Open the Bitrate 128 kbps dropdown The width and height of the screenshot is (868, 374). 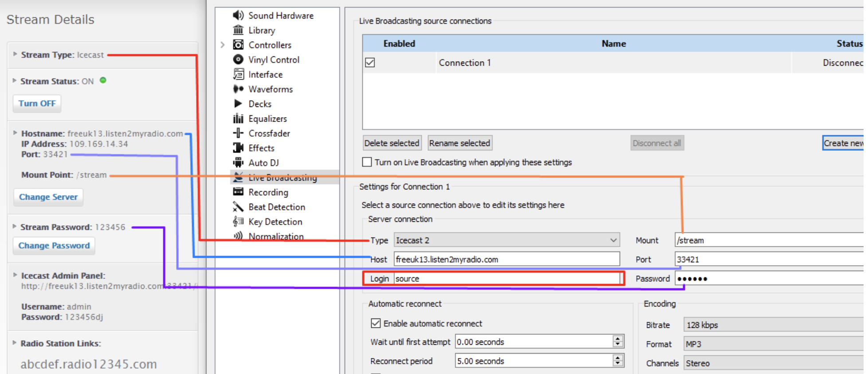tap(772, 325)
